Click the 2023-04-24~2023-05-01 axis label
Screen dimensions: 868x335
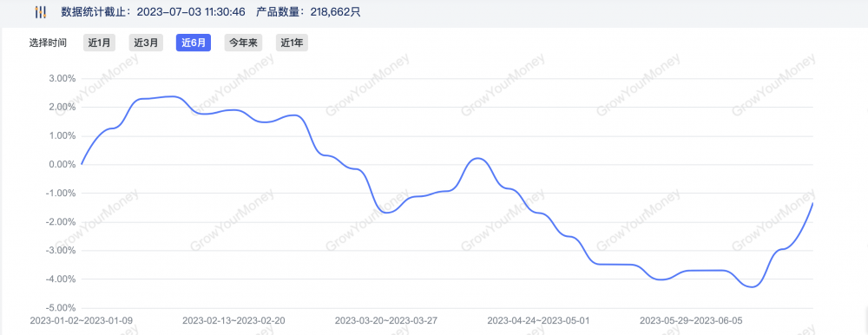click(539, 320)
